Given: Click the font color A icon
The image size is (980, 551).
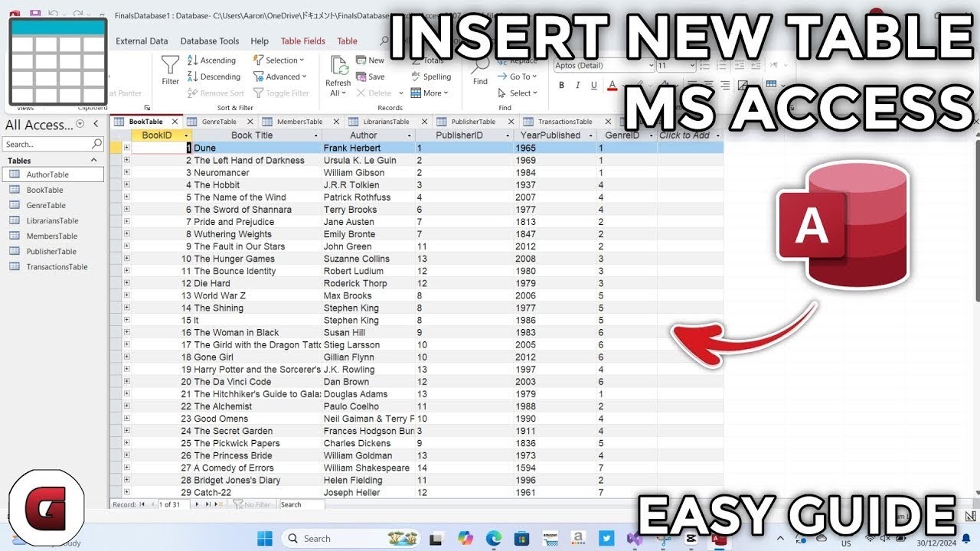Looking at the screenshot, I should coord(612,85).
